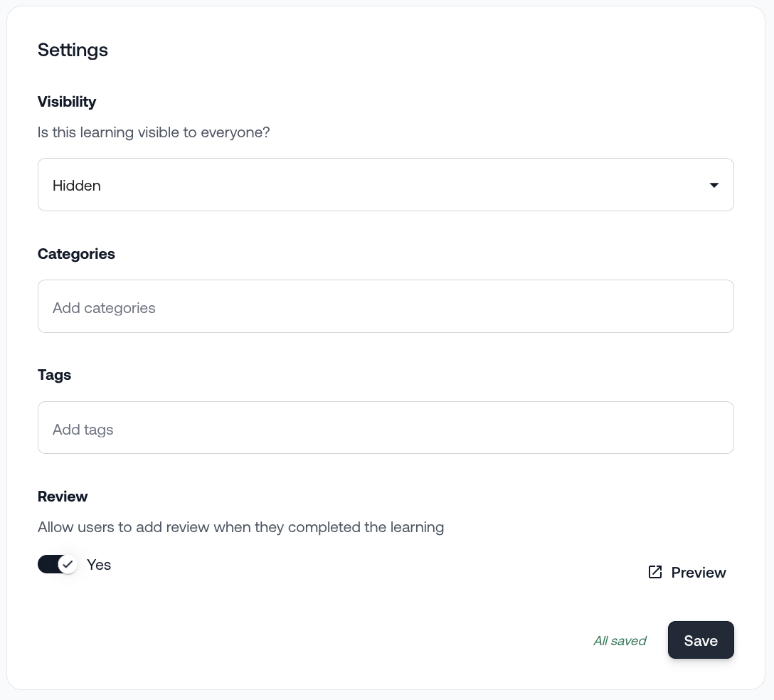Click the Visibility dropdown caret arrow
Screen dimensions: 774x700
tap(714, 186)
